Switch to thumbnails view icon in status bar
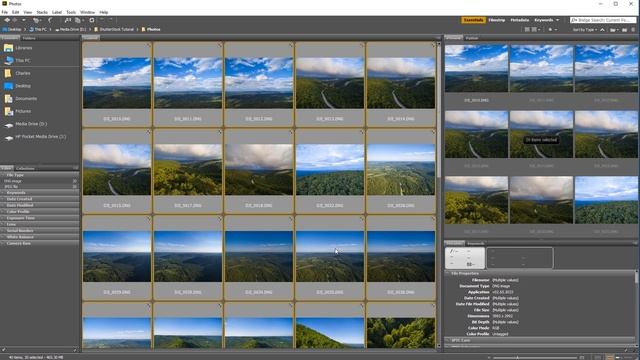 [x=610, y=358]
